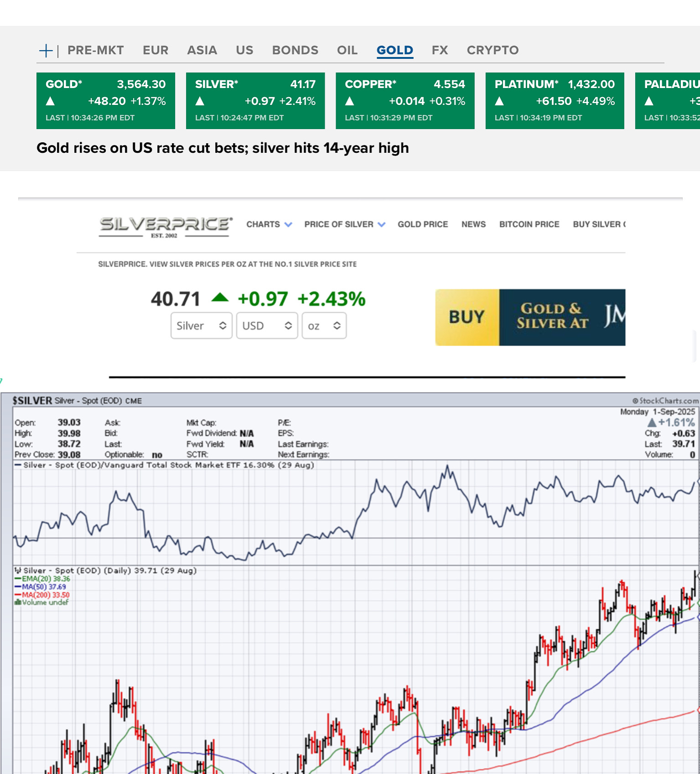
Task: Click the active GOLD tab
Action: [395, 50]
